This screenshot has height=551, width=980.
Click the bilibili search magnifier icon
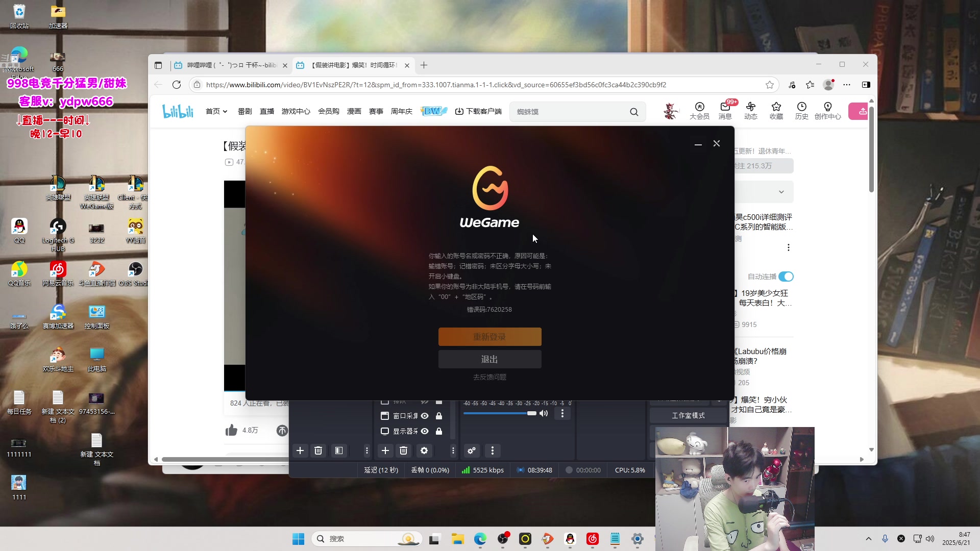634,112
